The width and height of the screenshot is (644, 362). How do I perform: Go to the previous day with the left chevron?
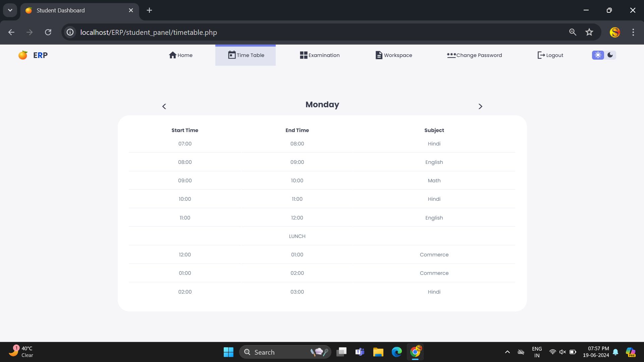point(164,106)
